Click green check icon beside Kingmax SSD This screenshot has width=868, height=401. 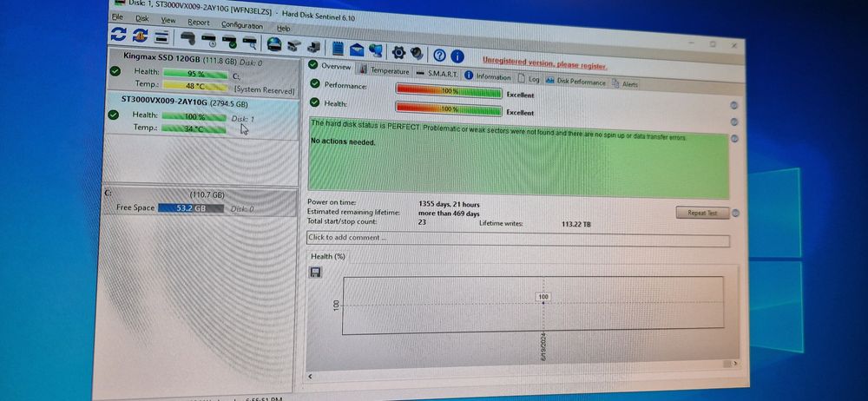[x=115, y=71]
